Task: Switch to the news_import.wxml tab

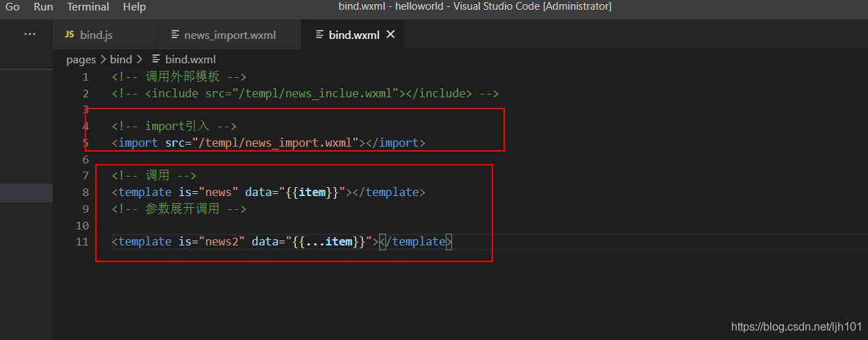Action: (x=230, y=35)
